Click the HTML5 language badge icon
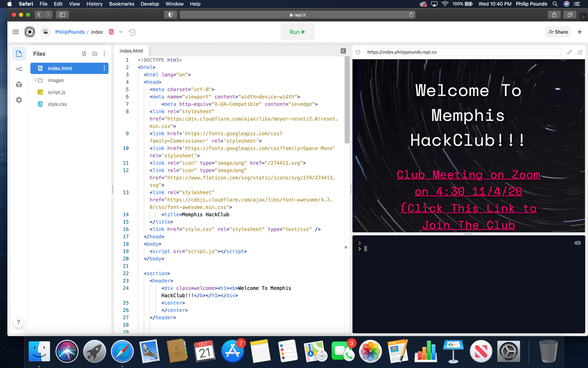588x368 pixels. click(x=111, y=32)
